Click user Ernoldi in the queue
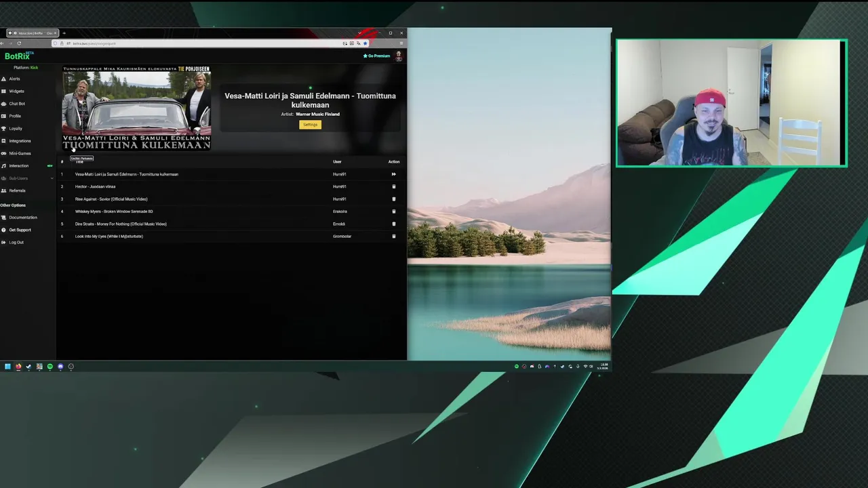The width and height of the screenshot is (868, 488). coord(339,224)
